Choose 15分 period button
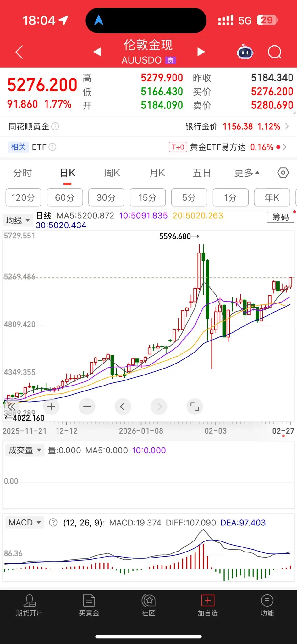 (x=148, y=197)
